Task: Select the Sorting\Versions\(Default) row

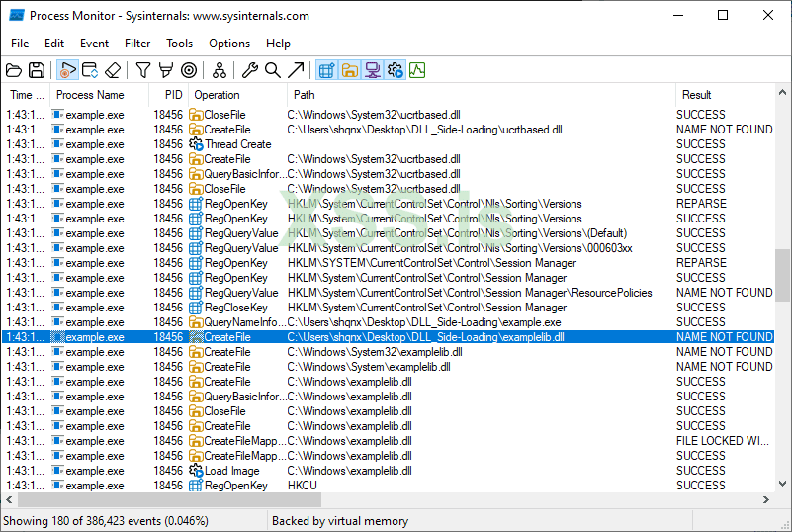Action: click(x=388, y=233)
